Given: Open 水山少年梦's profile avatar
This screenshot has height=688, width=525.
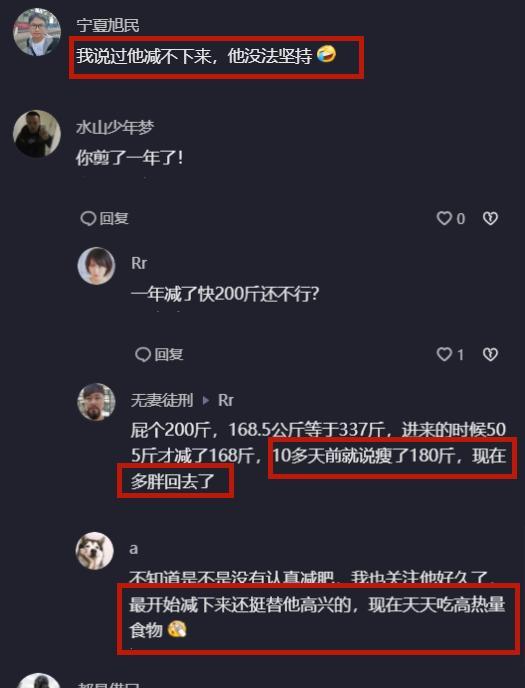Looking at the screenshot, I should point(37,133).
